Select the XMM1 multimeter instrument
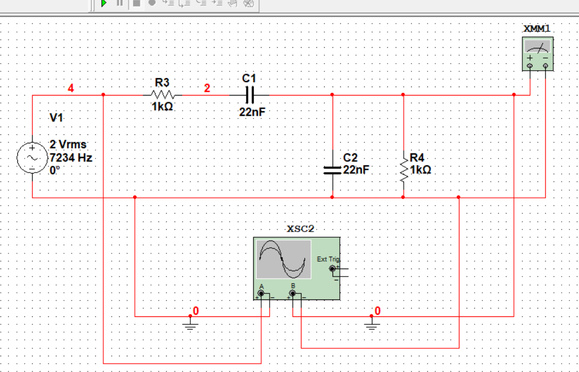 click(x=538, y=54)
